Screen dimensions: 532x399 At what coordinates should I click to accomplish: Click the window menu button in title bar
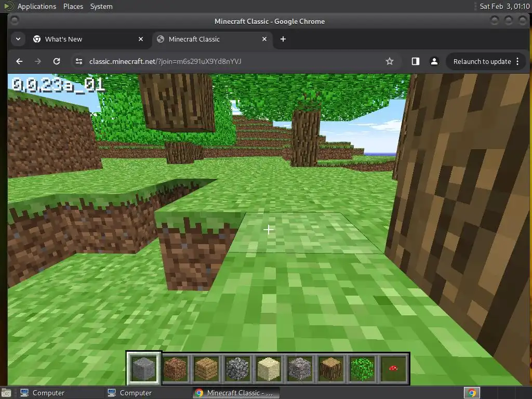[x=14, y=21]
